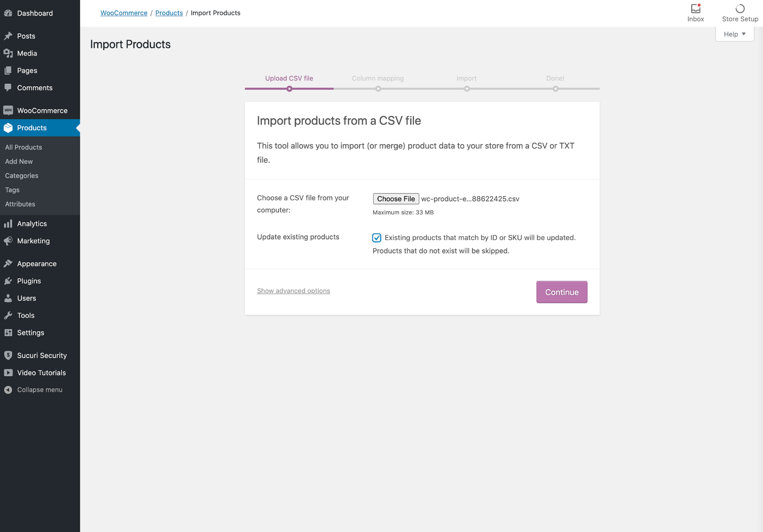This screenshot has height=532, width=763.
Task: Click the Pages document icon
Action: click(x=8, y=70)
